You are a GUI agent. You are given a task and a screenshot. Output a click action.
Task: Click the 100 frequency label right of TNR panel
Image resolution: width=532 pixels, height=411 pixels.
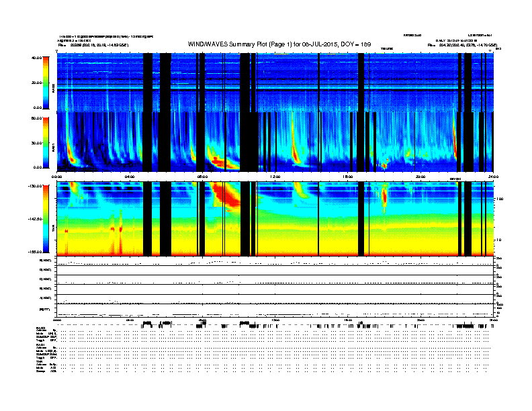tap(500, 199)
